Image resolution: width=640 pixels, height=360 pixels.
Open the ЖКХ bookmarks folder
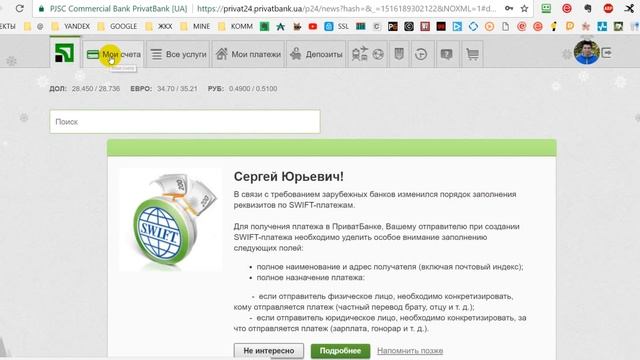159,27
